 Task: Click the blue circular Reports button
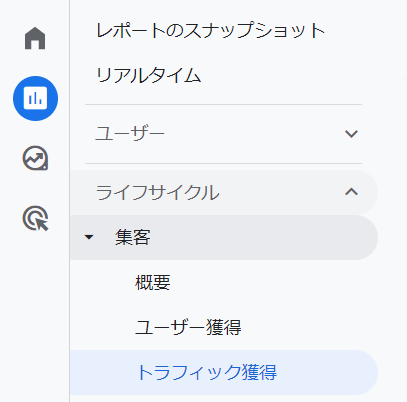[35, 98]
